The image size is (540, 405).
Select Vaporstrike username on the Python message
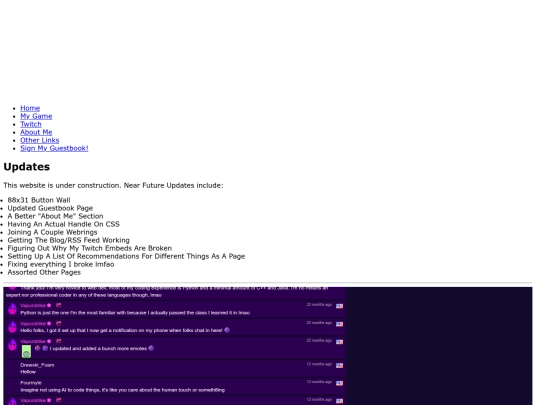(33, 305)
